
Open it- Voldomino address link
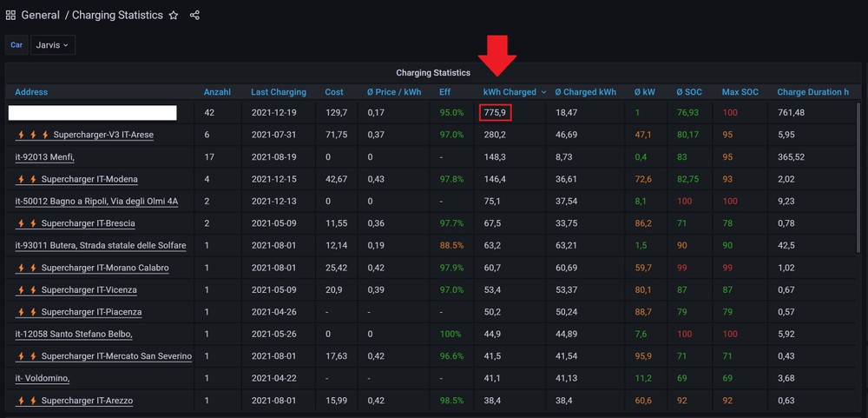click(43, 379)
